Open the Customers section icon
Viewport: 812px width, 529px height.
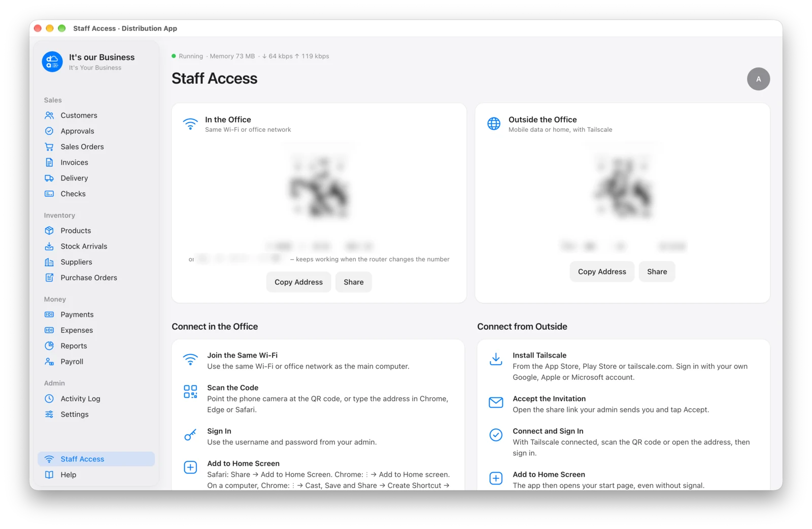pos(49,115)
